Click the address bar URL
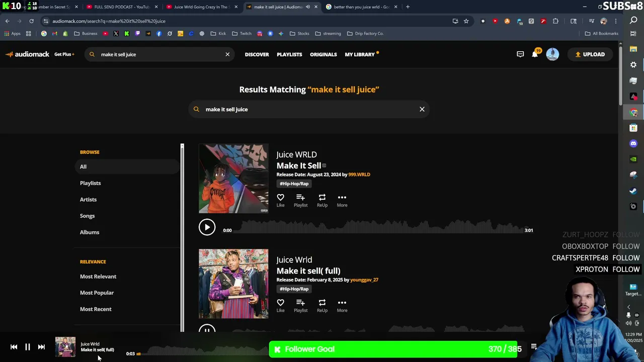Image resolution: width=644 pixels, height=362 pixels. 109,21
